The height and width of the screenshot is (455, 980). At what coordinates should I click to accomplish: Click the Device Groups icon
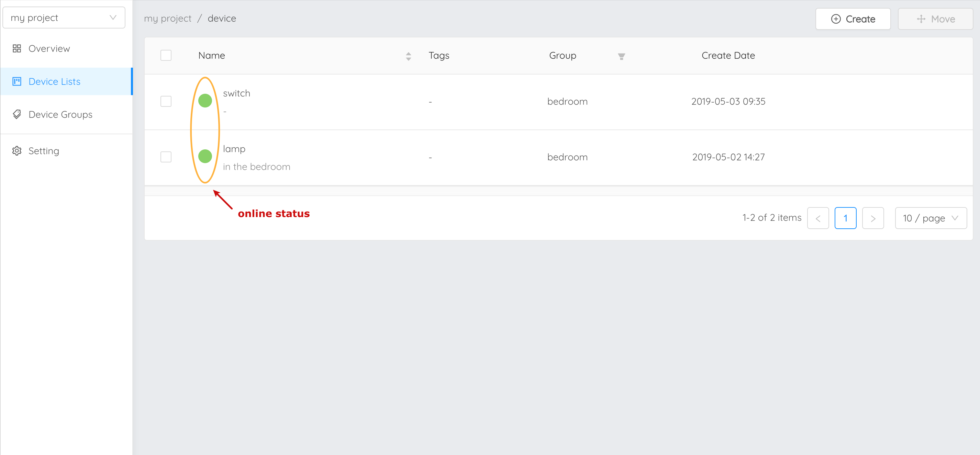tap(18, 114)
